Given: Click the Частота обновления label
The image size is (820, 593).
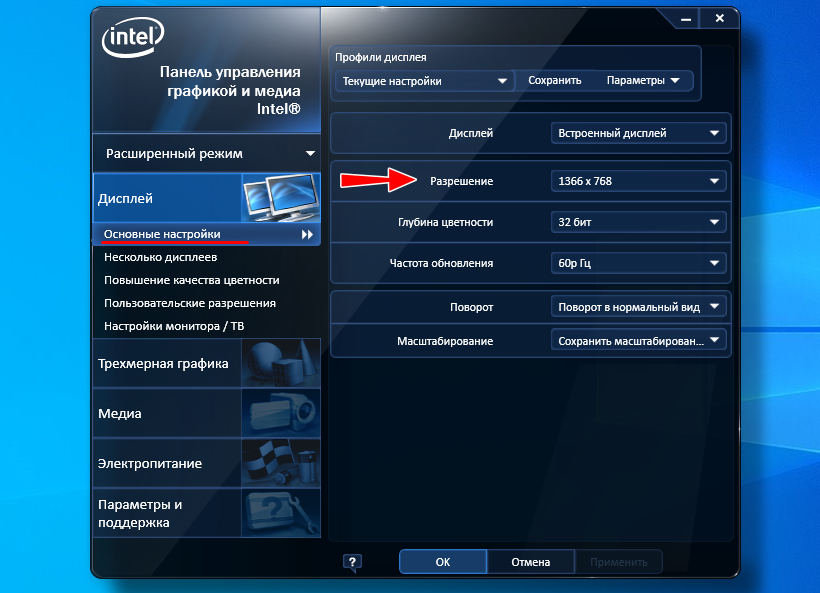Looking at the screenshot, I should pyautogui.click(x=441, y=263).
